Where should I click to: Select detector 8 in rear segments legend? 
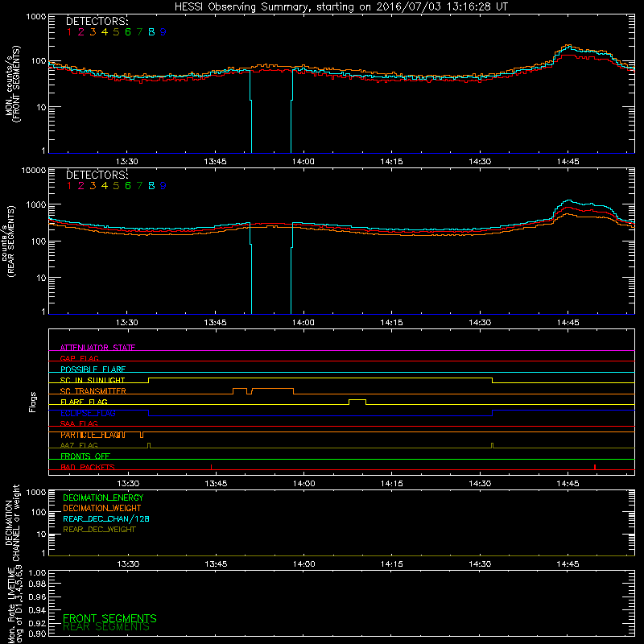point(151,186)
